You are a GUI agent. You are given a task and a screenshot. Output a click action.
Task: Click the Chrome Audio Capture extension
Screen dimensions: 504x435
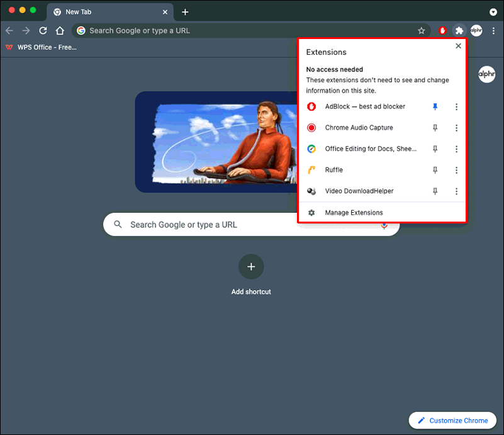click(359, 128)
